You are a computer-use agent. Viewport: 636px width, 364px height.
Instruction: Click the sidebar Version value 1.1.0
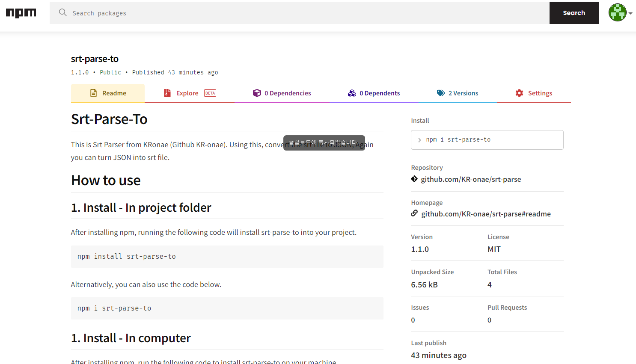tap(420, 249)
